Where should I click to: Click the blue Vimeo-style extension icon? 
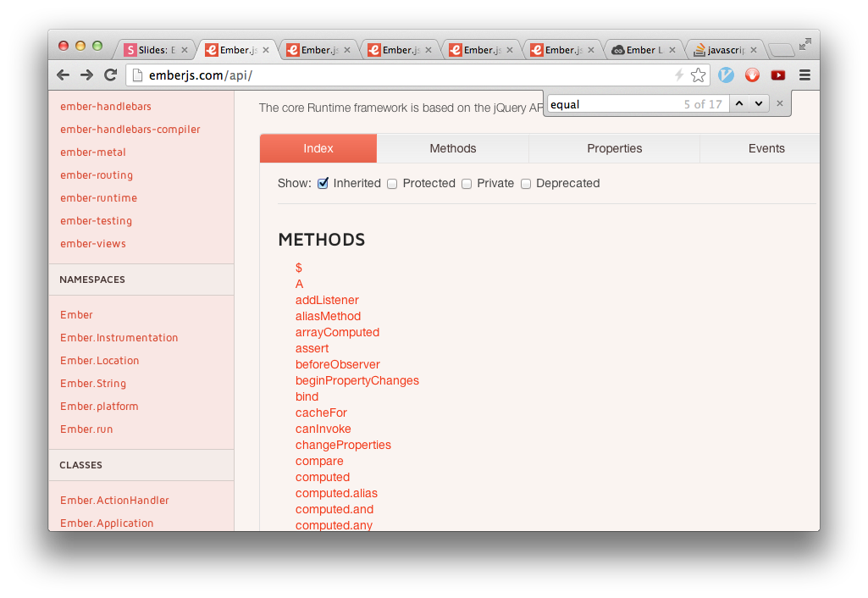coord(727,75)
